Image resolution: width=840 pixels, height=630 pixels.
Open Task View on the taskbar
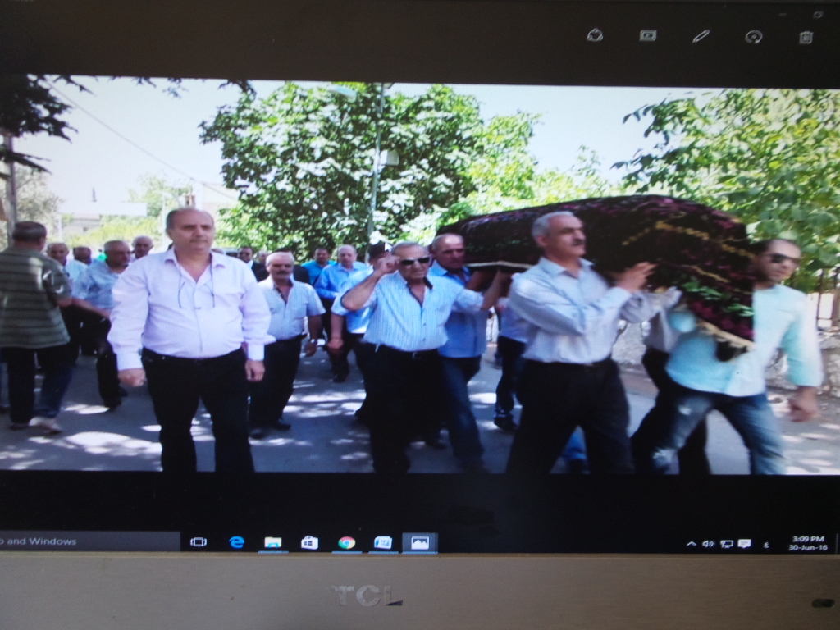coord(198,542)
